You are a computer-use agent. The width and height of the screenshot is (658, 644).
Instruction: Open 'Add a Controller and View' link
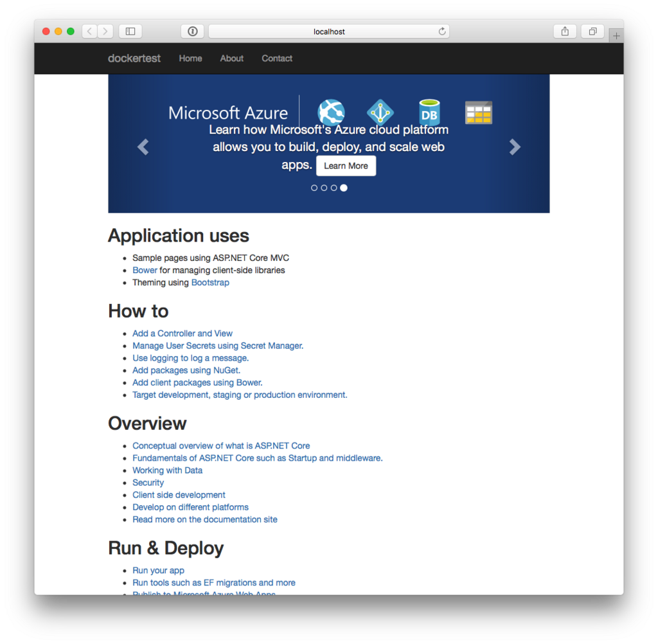[182, 334]
